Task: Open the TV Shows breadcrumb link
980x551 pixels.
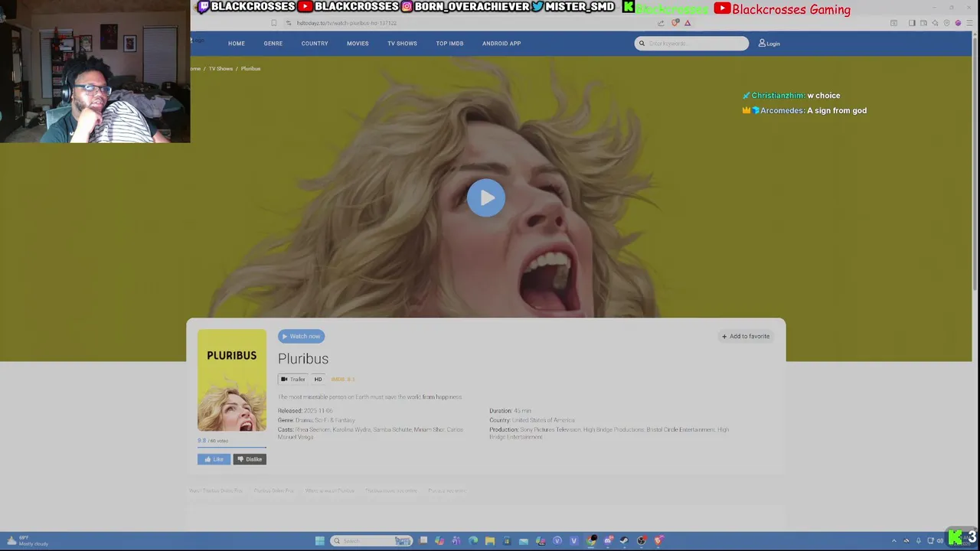Action: (220, 69)
